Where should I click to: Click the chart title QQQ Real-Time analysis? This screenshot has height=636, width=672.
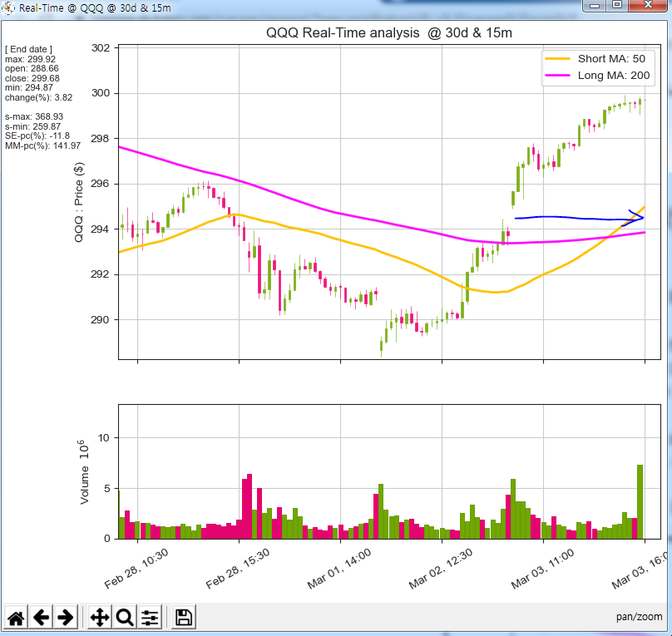pos(389,33)
